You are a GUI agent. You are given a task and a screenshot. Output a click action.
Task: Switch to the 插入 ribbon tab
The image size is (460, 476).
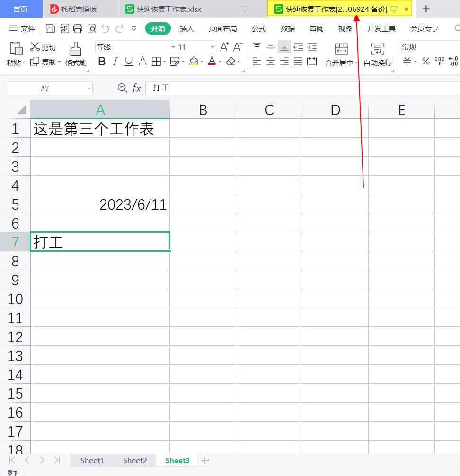pyautogui.click(x=187, y=28)
